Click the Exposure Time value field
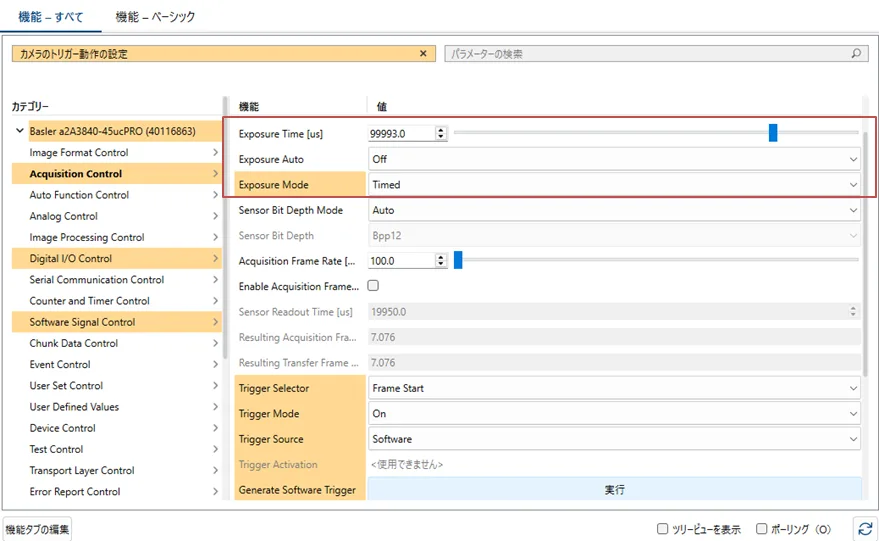Viewport: 879px width, 541px height. pyautogui.click(x=401, y=133)
